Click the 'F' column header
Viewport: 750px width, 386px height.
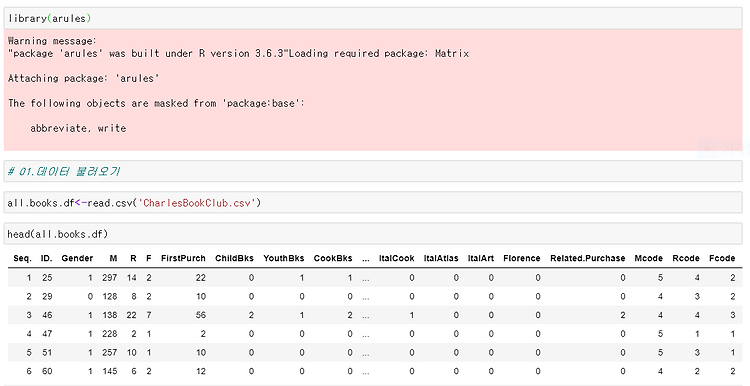click(x=149, y=258)
